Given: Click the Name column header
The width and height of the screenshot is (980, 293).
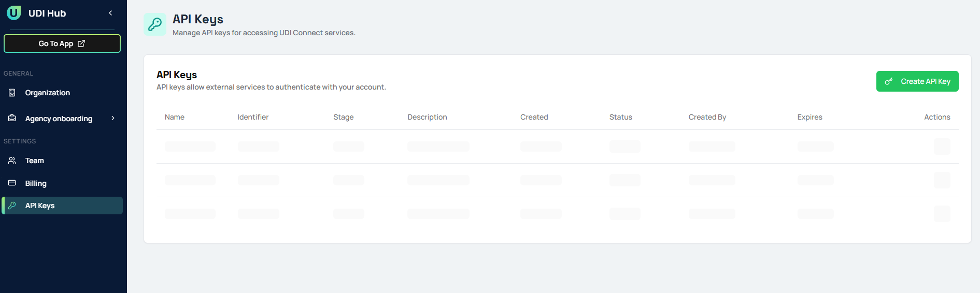Looking at the screenshot, I should 175,117.
